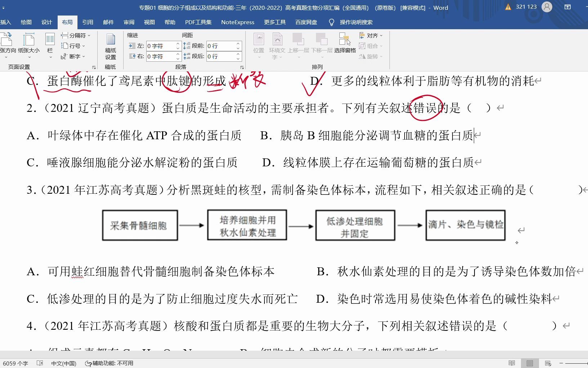Open the 环绕文字 text wrapping icon
Viewport: 588px width, 368px height.
(277, 43)
